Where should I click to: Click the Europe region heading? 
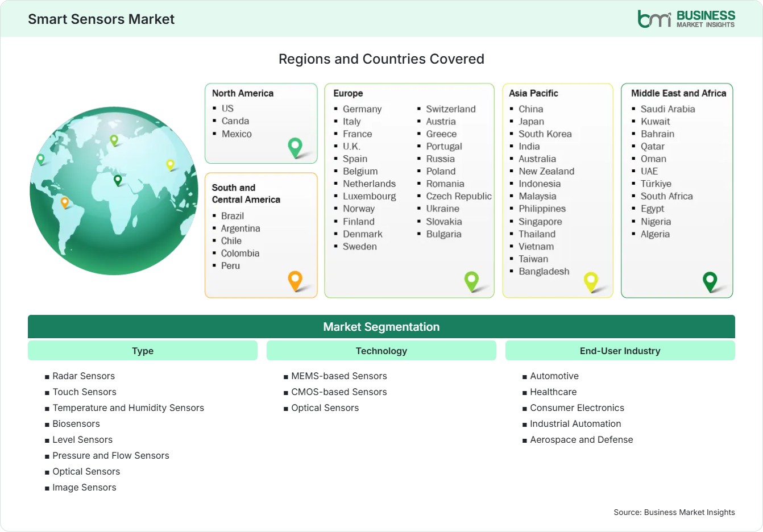click(x=348, y=93)
